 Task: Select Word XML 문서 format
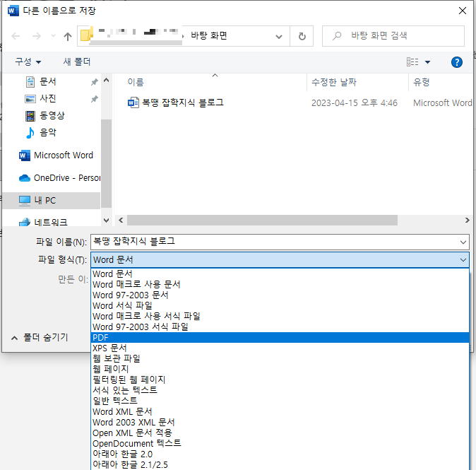tap(280, 411)
